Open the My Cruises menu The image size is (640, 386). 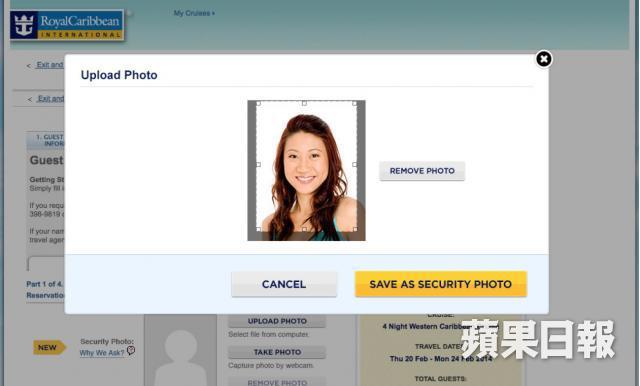click(194, 13)
